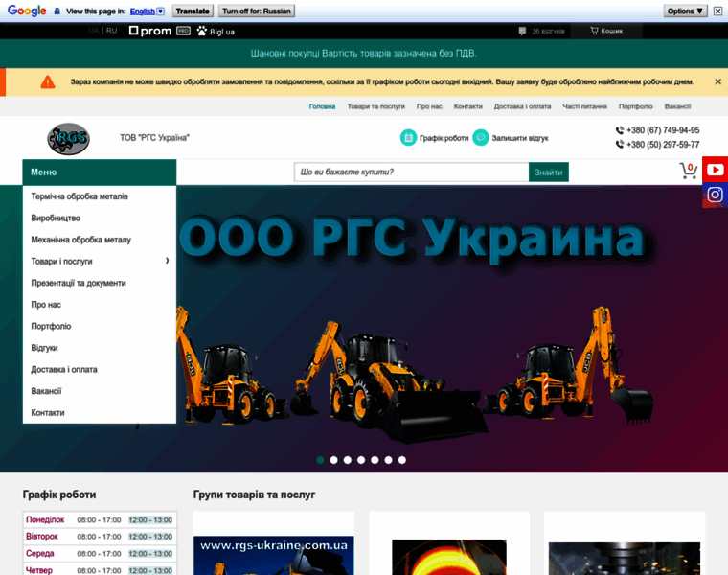728x575 pixels.
Task: Switch site language to RU
Action: pyautogui.click(x=111, y=31)
